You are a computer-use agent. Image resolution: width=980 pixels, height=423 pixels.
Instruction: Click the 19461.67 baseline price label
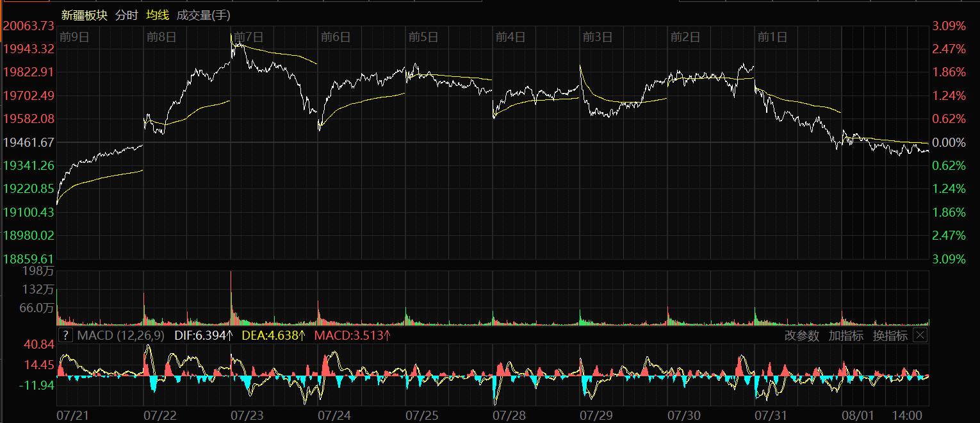coord(28,142)
